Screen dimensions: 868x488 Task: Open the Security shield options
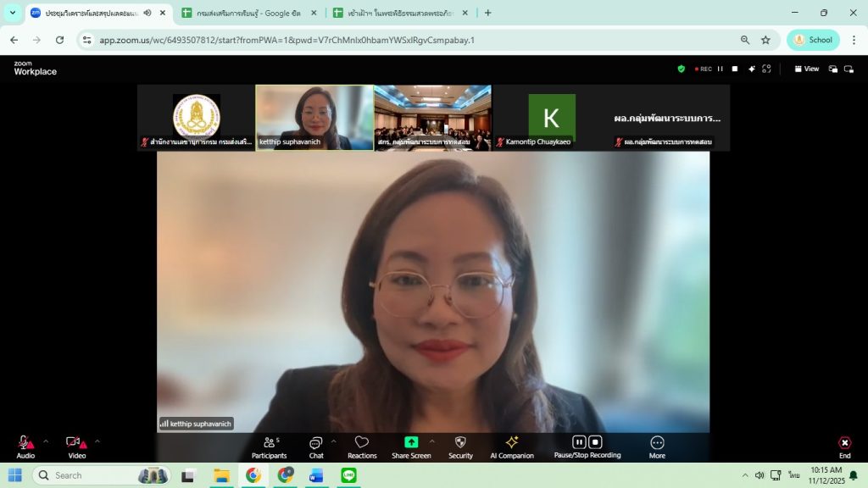(460, 446)
